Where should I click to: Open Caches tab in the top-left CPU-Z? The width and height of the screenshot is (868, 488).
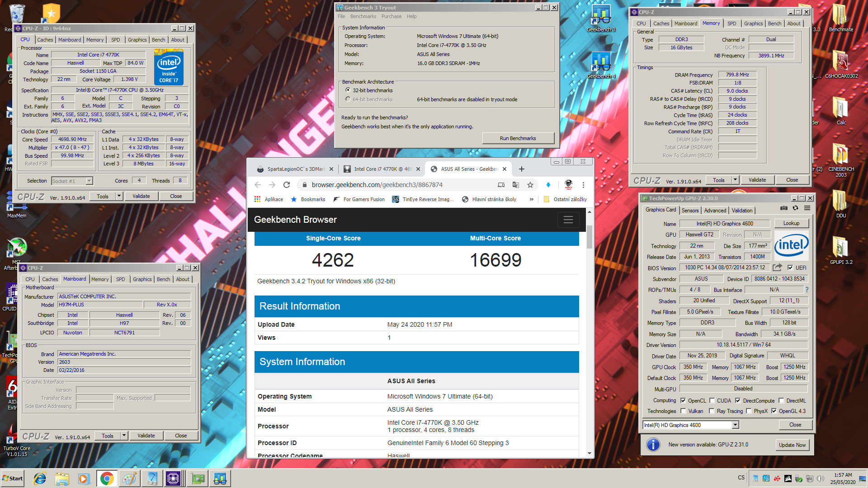point(45,40)
